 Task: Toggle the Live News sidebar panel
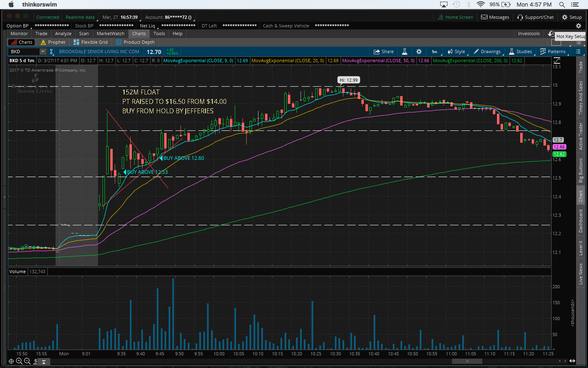[x=580, y=274]
